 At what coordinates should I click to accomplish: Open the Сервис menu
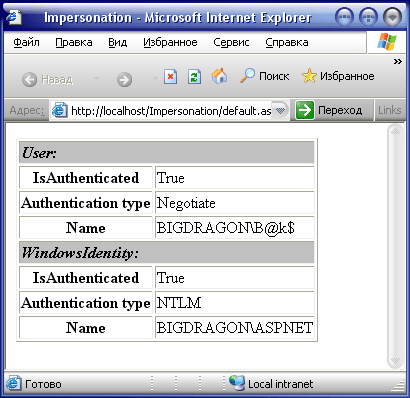[231, 42]
